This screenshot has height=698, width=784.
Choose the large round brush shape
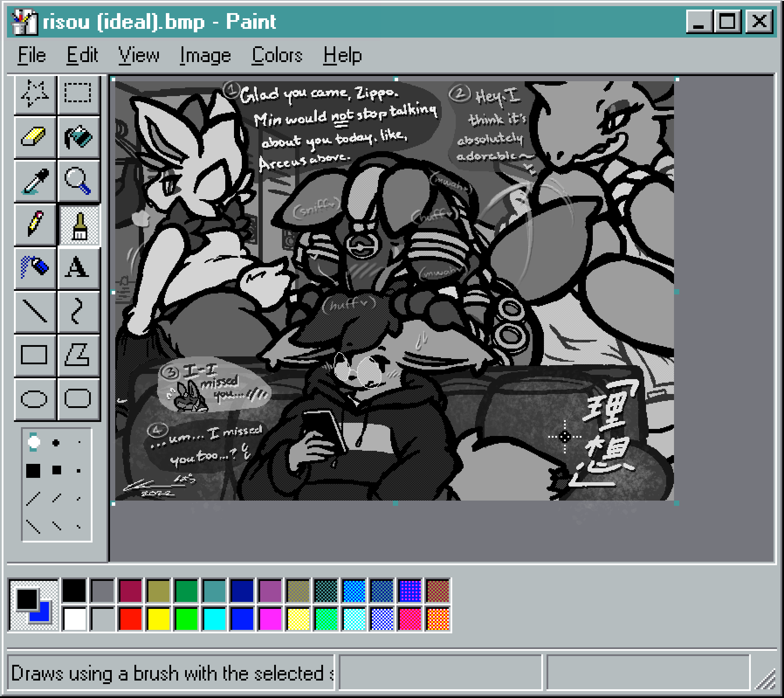click(x=34, y=442)
